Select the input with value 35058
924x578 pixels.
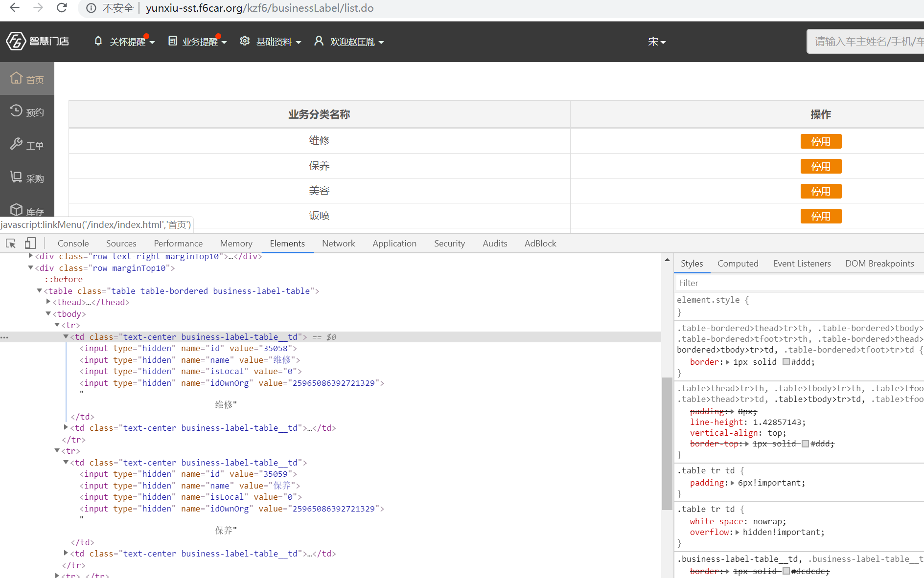[188, 348]
